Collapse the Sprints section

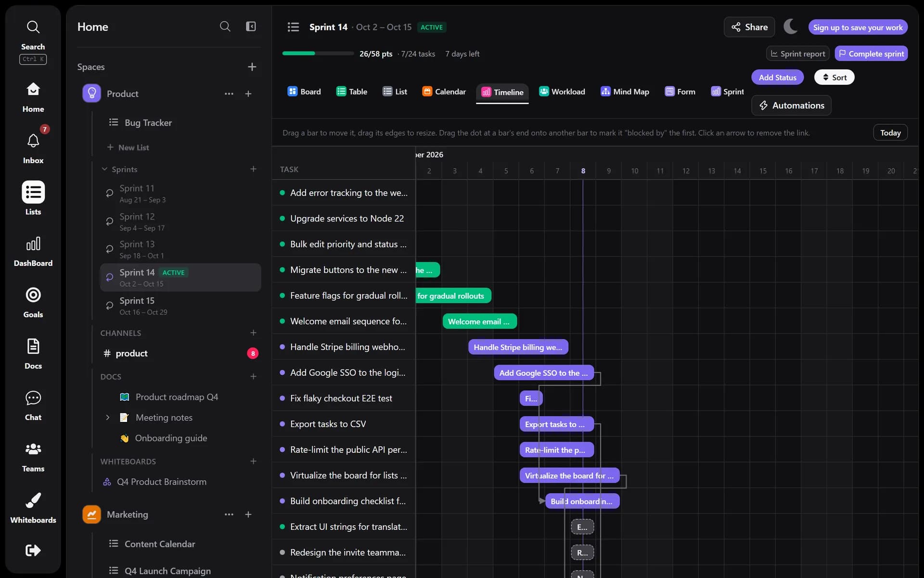(x=104, y=169)
